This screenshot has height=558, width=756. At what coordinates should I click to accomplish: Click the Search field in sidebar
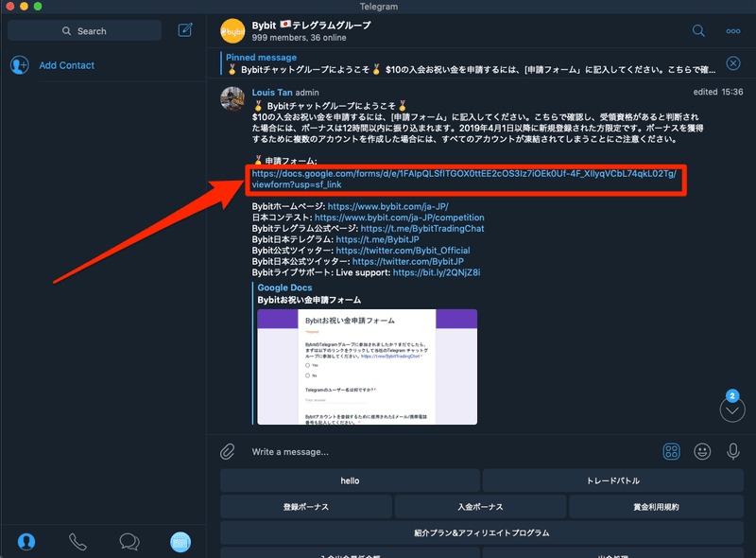(84, 31)
